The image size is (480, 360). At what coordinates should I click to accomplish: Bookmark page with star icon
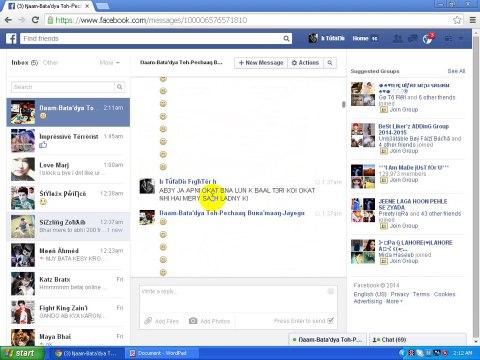pyautogui.click(x=457, y=20)
